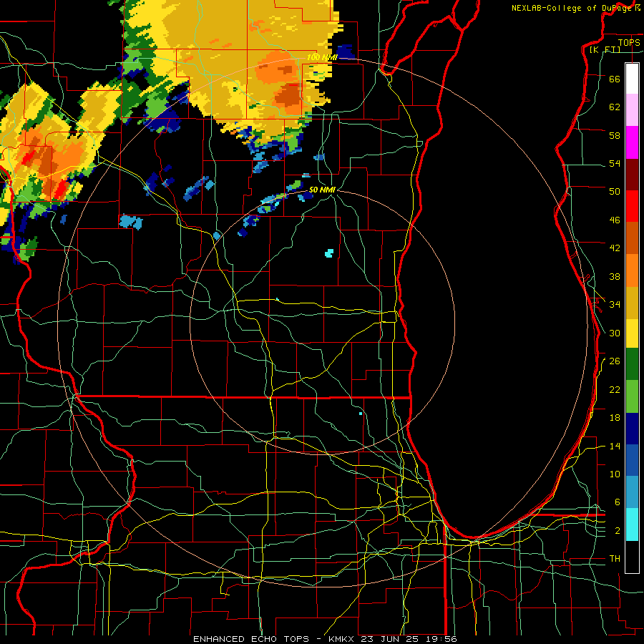Click the legend value "30"

coord(615,333)
